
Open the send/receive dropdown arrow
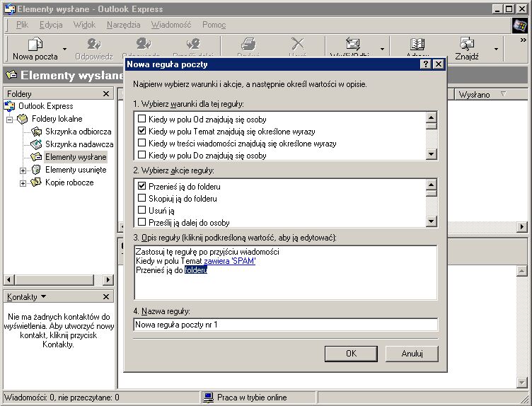click(x=382, y=50)
